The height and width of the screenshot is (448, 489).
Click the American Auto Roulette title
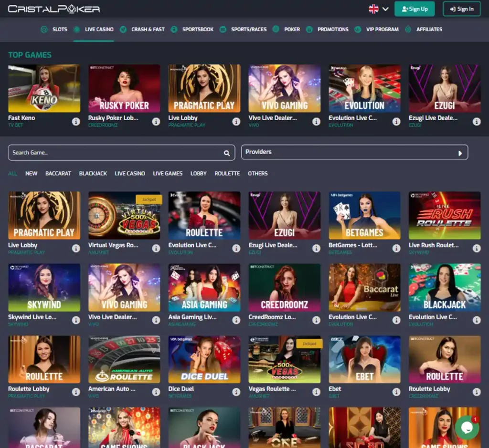point(112,389)
